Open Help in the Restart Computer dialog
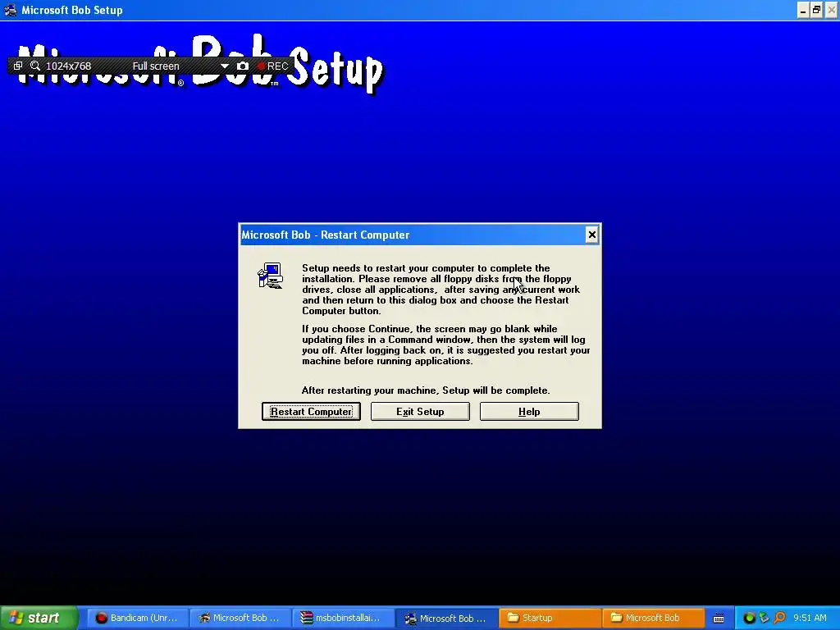This screenshot has height=630, width=840. click(x=529, y=412)
